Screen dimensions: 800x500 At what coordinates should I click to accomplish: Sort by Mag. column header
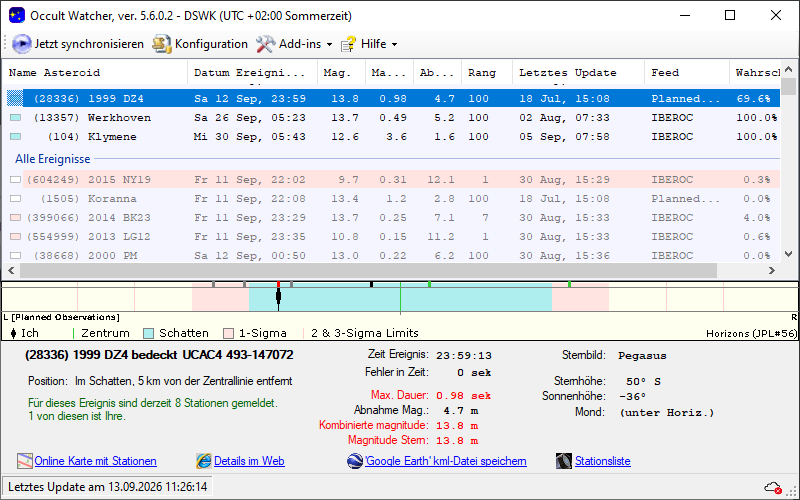[x=341, y=72]
